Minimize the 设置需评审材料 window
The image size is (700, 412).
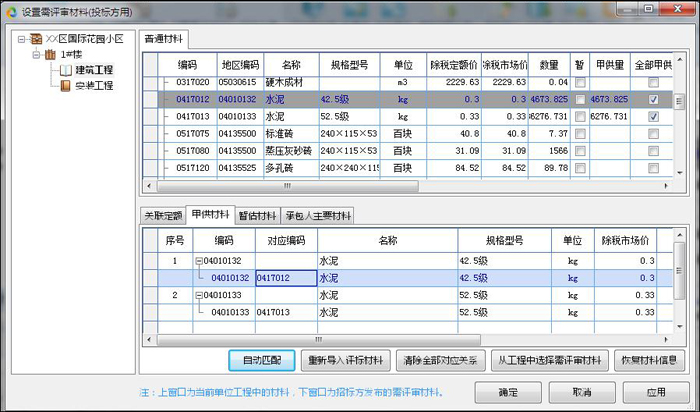point(629,8)
